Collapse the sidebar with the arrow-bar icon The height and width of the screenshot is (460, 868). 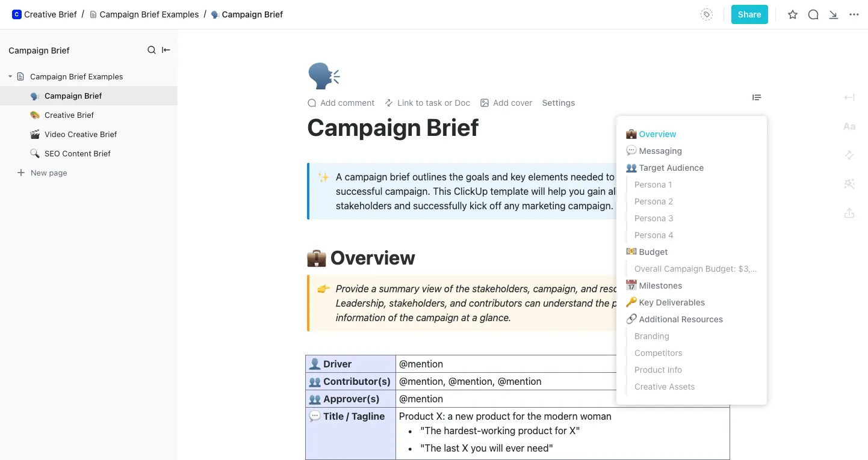[166, 50]
